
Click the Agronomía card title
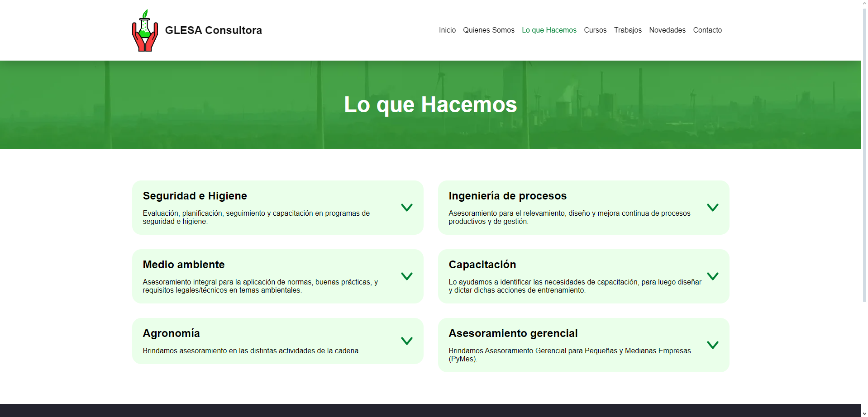pos(171,333)
